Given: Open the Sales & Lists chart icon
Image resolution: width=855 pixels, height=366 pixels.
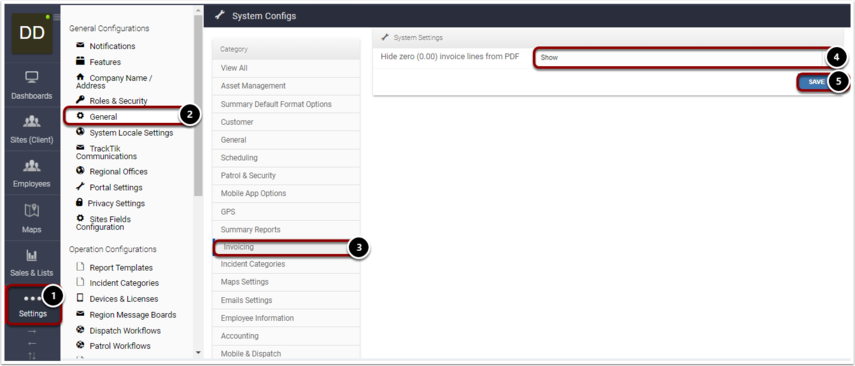Looking at the screenshot, I should [32, 255].
